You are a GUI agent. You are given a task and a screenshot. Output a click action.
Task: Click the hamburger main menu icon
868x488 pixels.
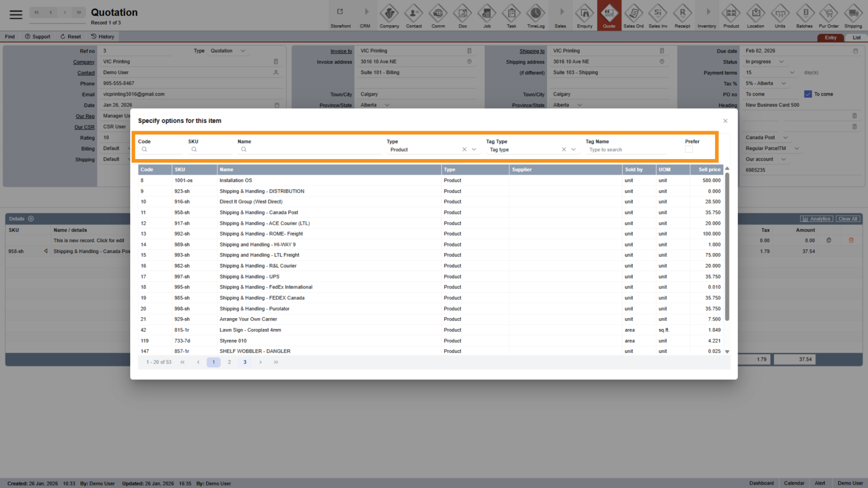pyautogui.click(x=16, y=14)
